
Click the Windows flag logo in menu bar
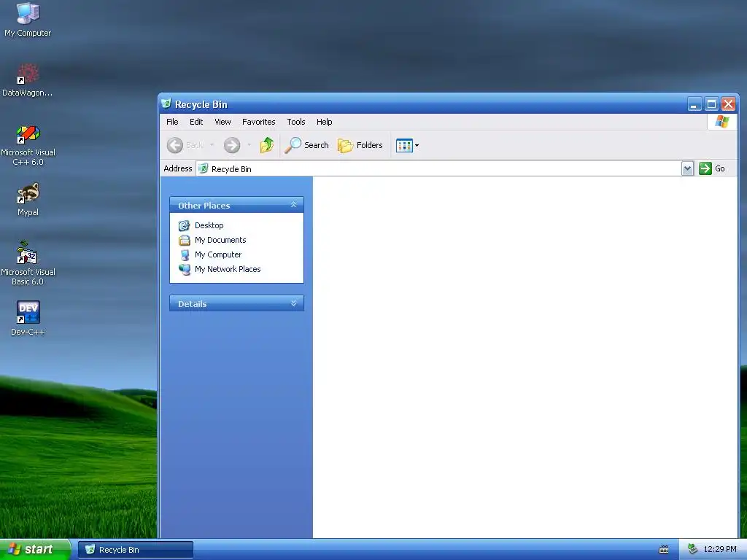[x=721, y=122]
